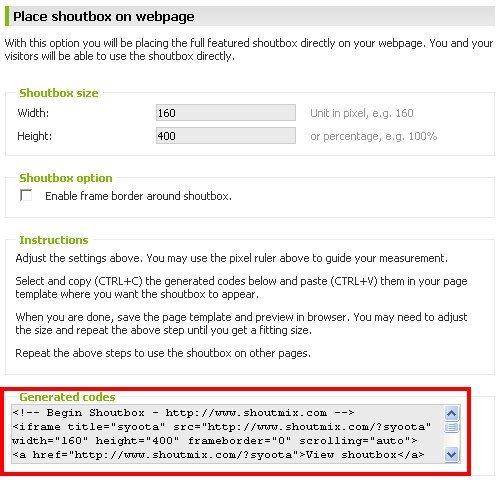Click the 'Width:' label
The width and height of the screenshot is (500, 490).
point(33,113)
